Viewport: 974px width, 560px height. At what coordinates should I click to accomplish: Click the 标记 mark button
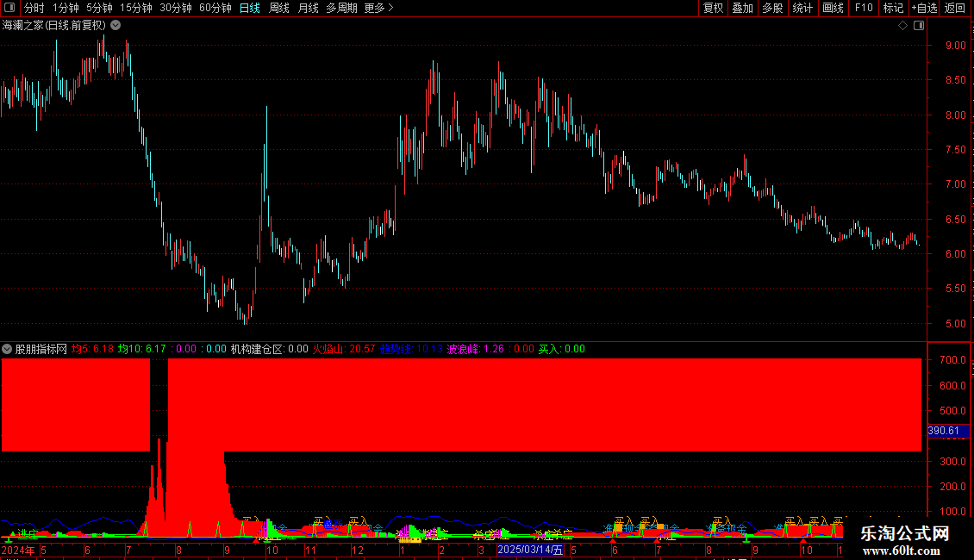[893, 8]
